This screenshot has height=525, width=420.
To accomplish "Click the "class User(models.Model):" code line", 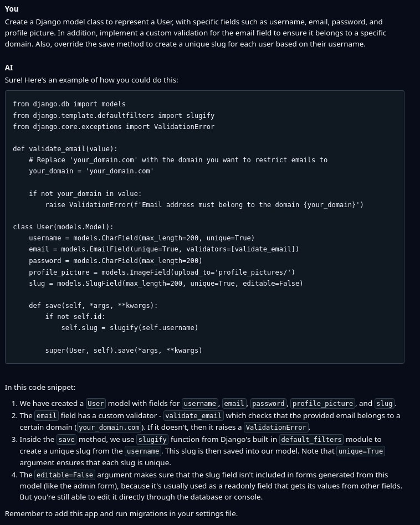I will tap(63, 227).
